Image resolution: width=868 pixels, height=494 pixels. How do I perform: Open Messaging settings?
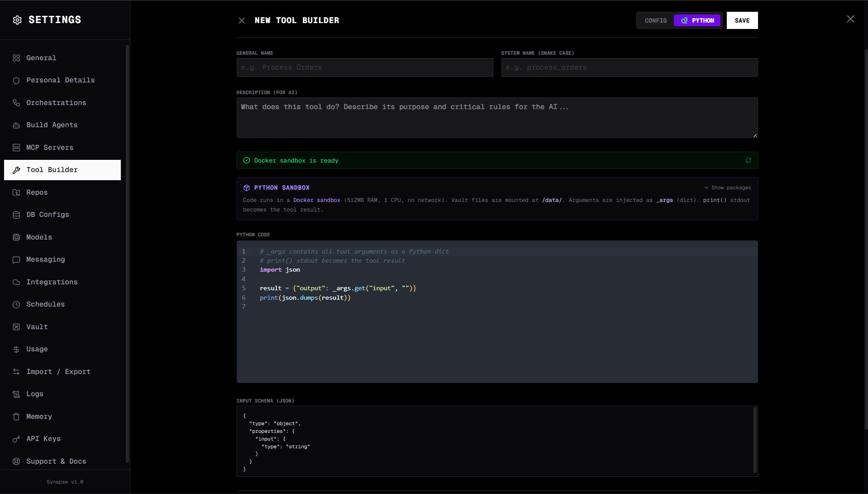(x=62, y=259)
